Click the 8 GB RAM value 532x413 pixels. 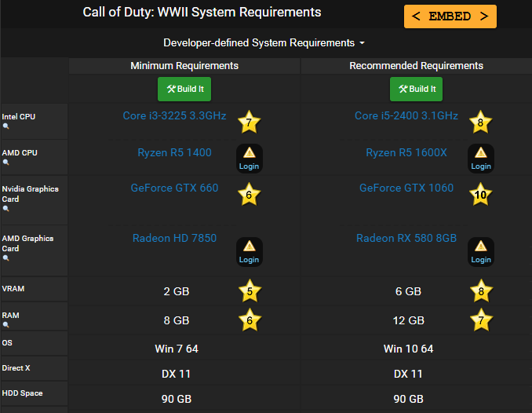177,320
